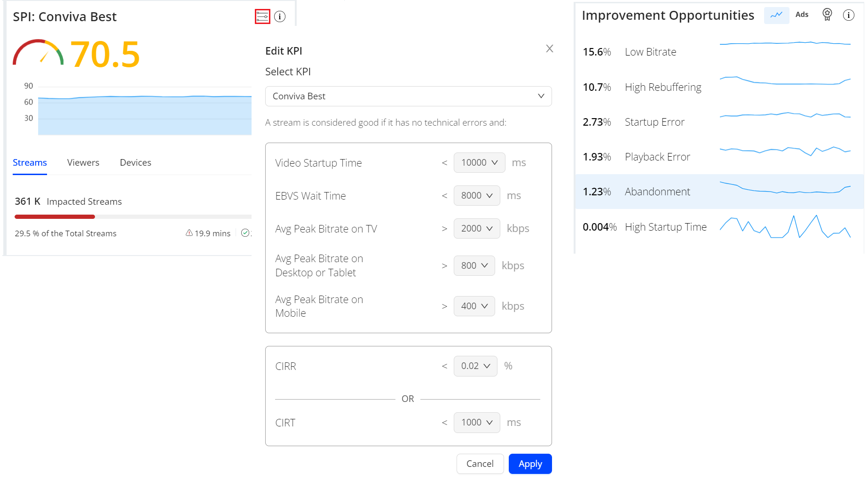Image resolution: width=868 pixels, height=481 pixels.
Task: Select the Abandonment opportunity row
Action: click(718, 192)
